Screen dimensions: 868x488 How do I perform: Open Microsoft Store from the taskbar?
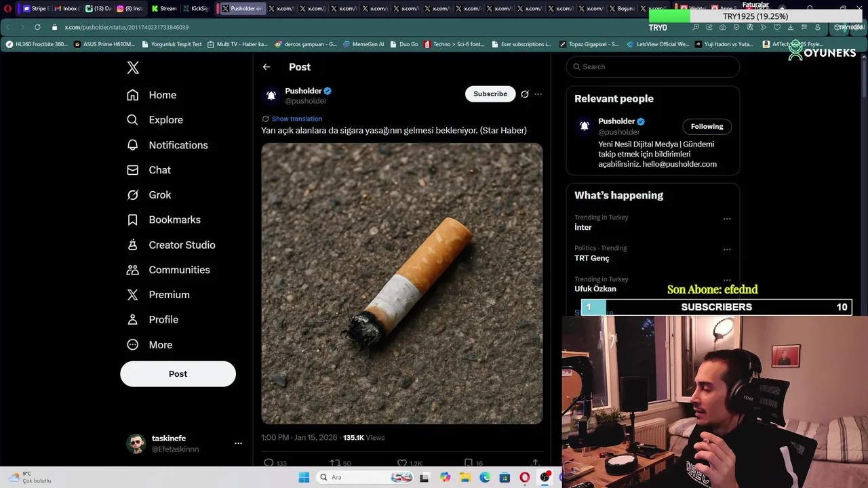pyautogui.click(x=505, y=477)
